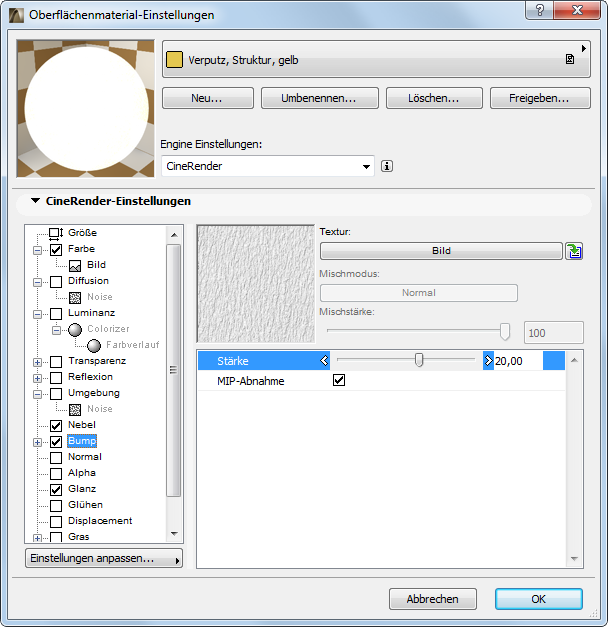Select the Bild image icon under Farbe
The image size is (608, 627).
pyautogui.click(x=75, y=266)
